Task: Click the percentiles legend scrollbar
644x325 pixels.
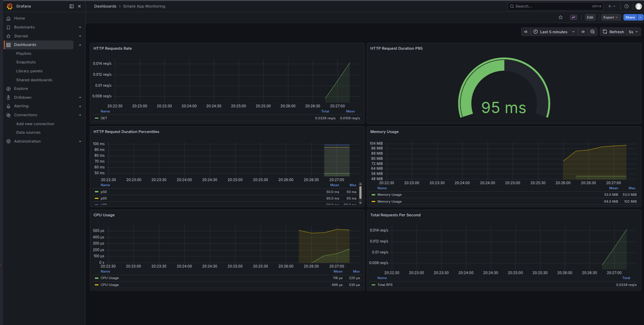Action: pos(360,192)
